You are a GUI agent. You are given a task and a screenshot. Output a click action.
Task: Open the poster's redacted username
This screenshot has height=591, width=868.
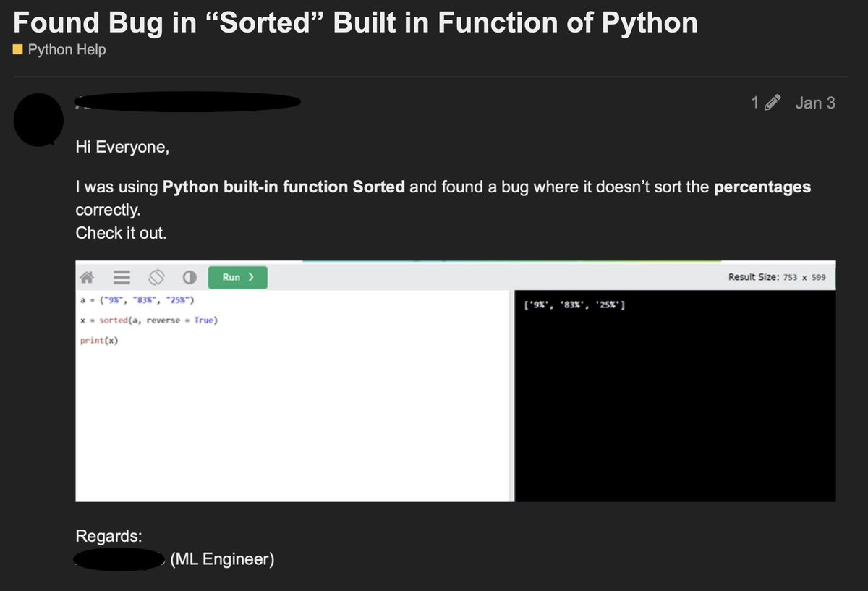(188, 102)
